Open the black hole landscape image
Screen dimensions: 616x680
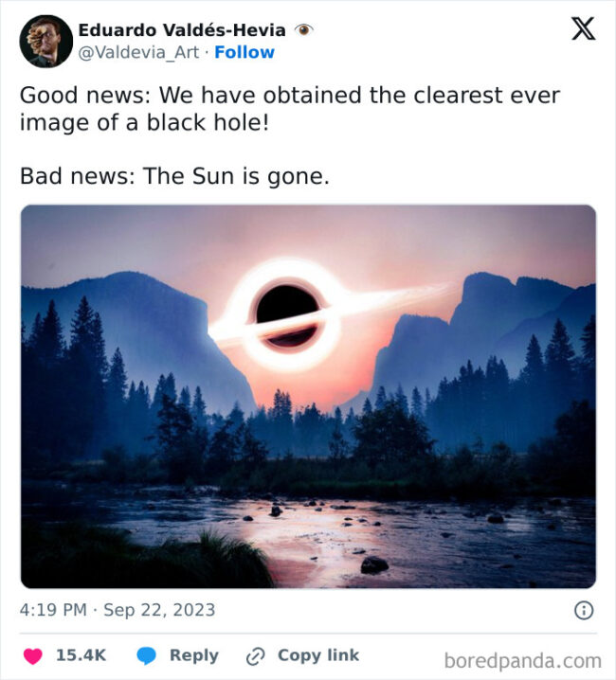pos(308,396)
